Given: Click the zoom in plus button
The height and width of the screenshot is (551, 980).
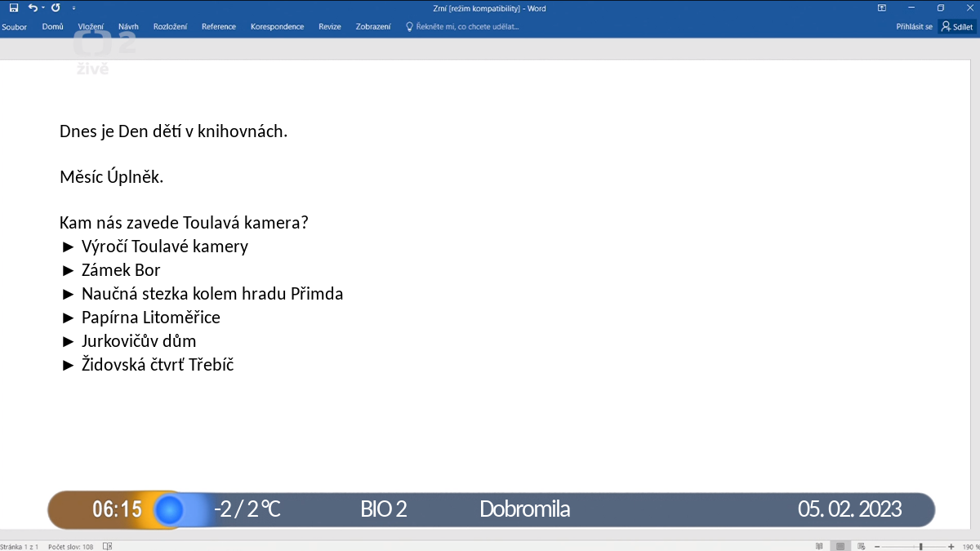Looking at the screenshot, I should click(951, 546).
